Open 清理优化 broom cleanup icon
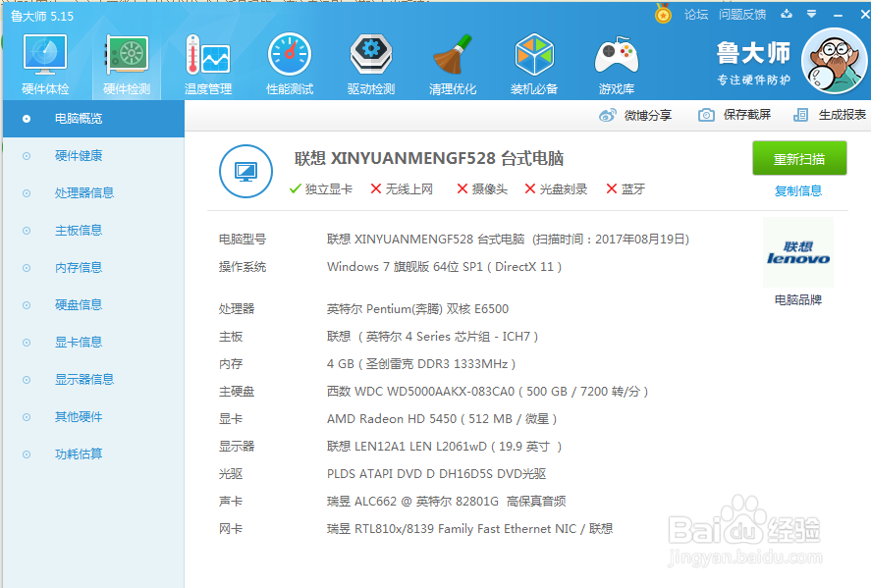871x588 pixels. (452, 54)
